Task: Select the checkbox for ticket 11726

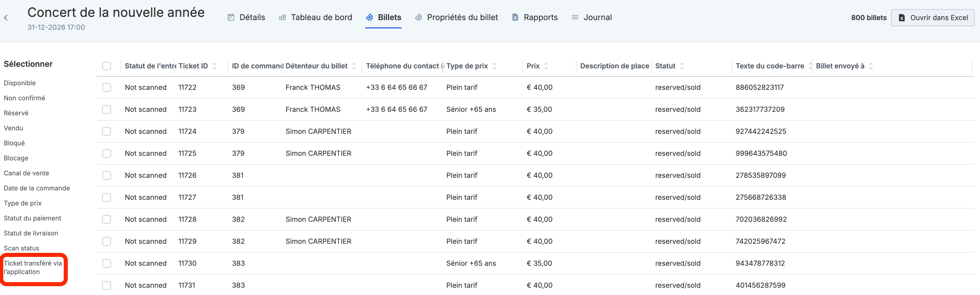Action: (x=107, y=175)
